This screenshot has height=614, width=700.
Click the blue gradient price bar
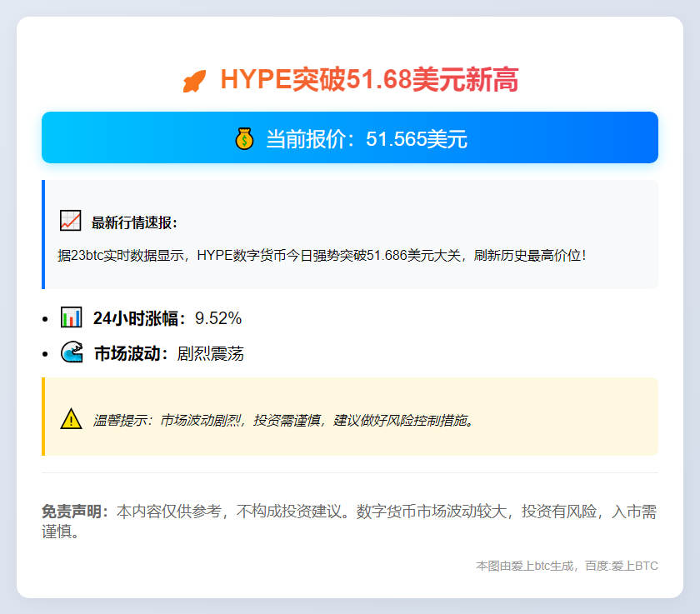tap(350, 138)
